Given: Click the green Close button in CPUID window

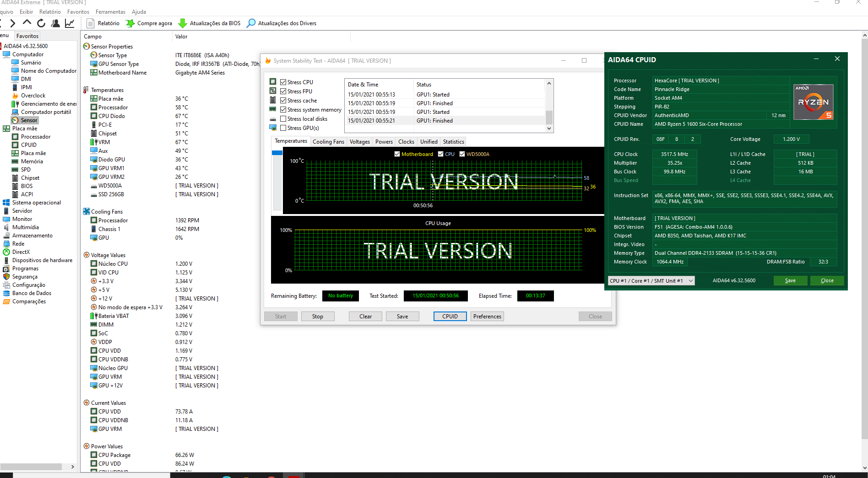Looking at the screenshot, I should 827,281.
